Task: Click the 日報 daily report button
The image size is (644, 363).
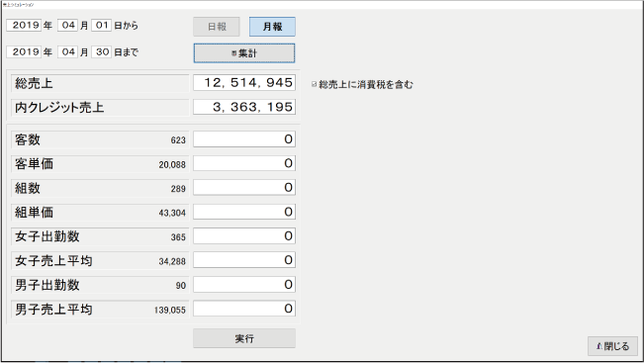Action: tap(217, 27)
